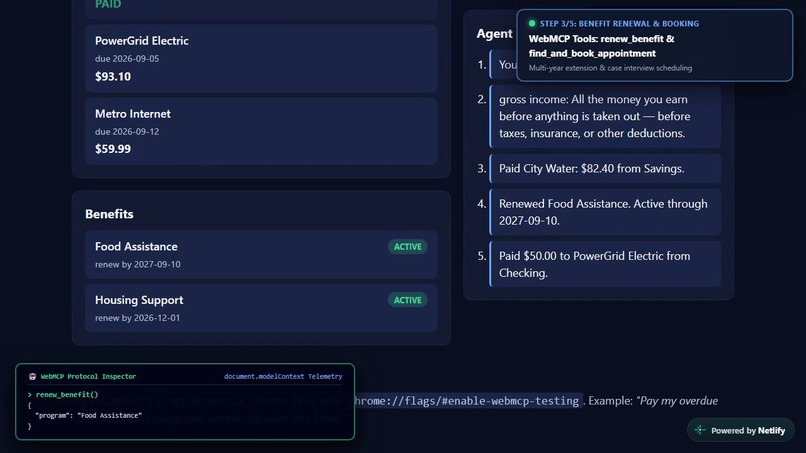Click the enable-webmcp-testing flags code text

[468, 401]
